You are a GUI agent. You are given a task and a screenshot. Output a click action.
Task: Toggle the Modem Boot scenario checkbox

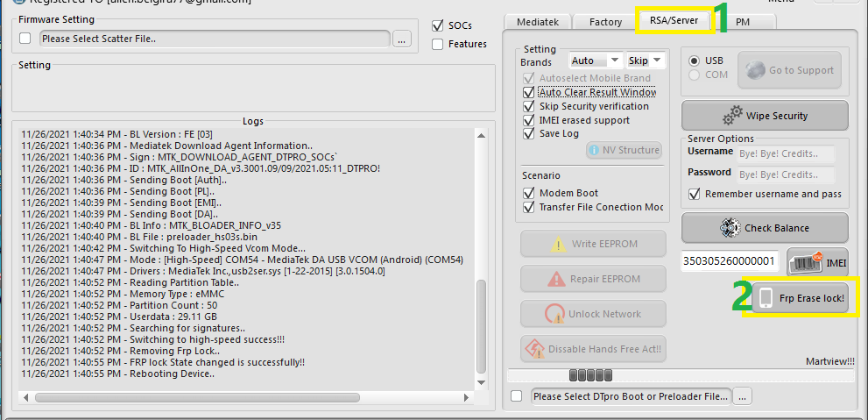click(x=528, y=194)
